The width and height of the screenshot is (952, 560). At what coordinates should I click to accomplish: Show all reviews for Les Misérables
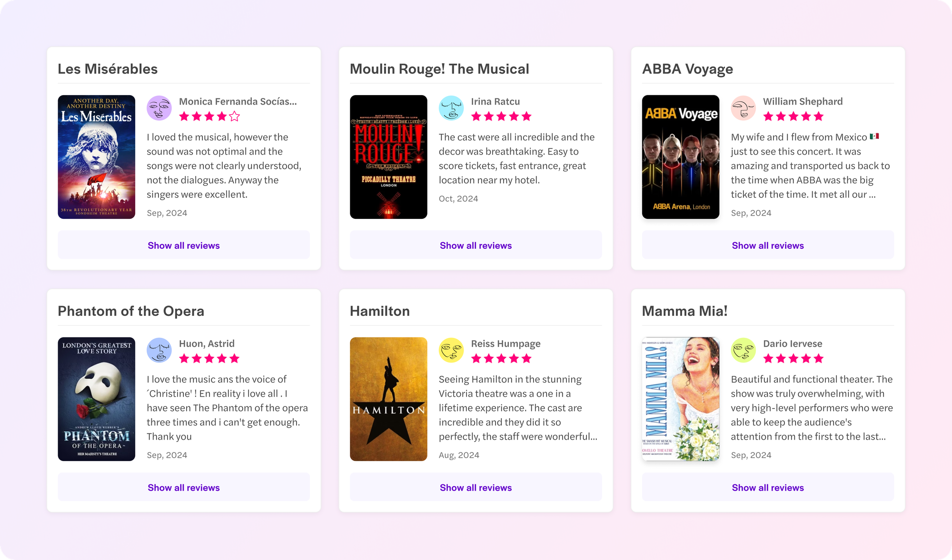pos(184,245)
